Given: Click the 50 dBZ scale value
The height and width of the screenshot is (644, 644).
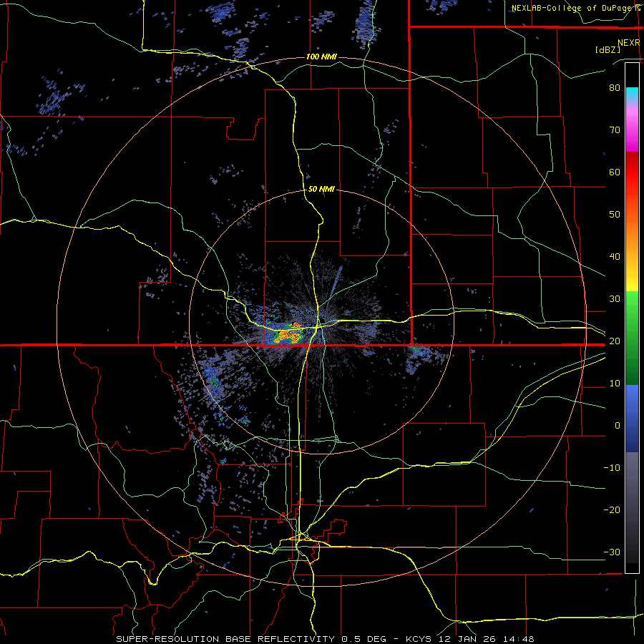Looking at the screenshot, I should click(x=615, y=215).
